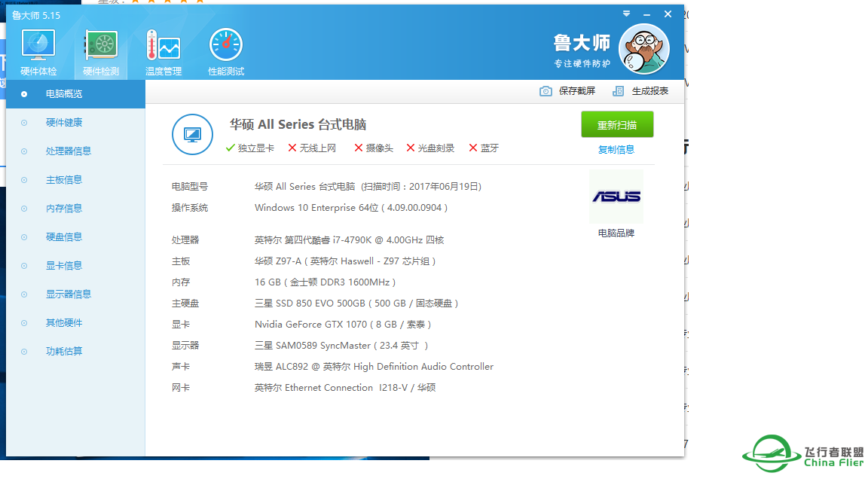Select the 硬件检测 hardware detection icon
This screenshot has width=868, height=488.
pos(101,53)
